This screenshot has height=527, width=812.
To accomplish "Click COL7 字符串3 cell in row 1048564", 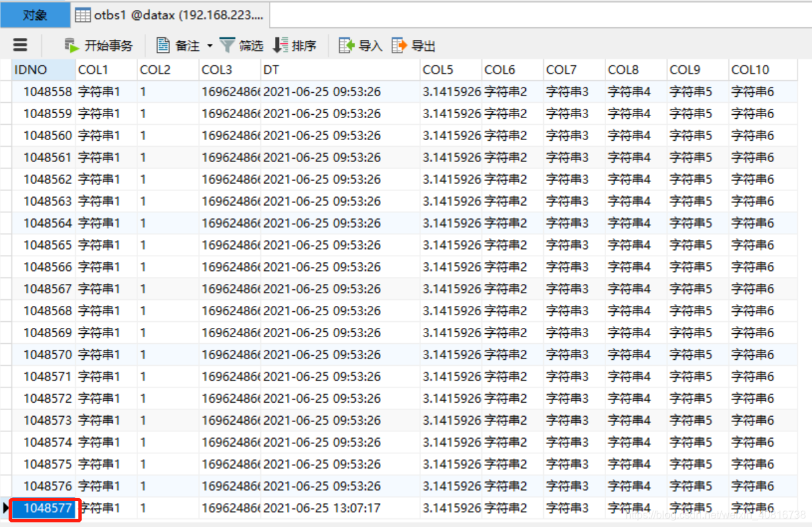I will point(574,223).
